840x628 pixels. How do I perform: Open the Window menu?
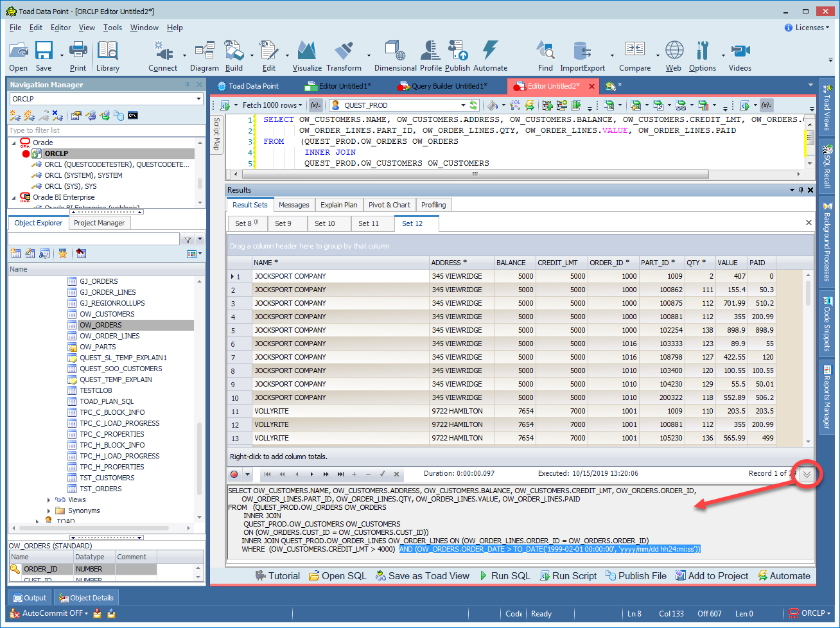click(x=144, y=28)
